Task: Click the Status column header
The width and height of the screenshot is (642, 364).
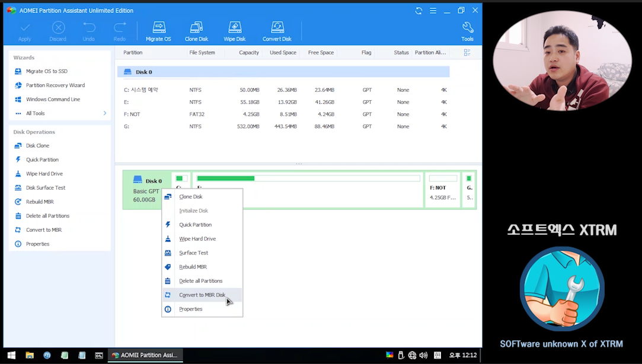Action: tap(401, 52)
